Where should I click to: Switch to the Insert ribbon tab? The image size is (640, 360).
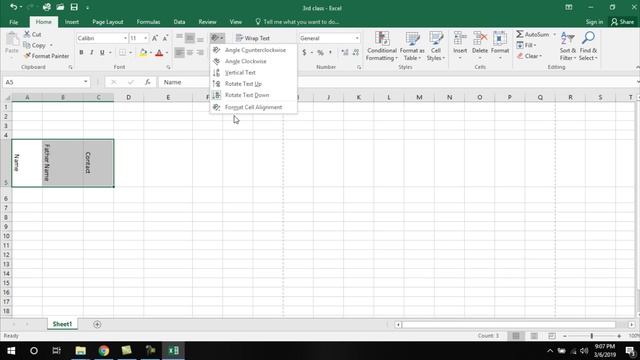[x=72, y=22]
